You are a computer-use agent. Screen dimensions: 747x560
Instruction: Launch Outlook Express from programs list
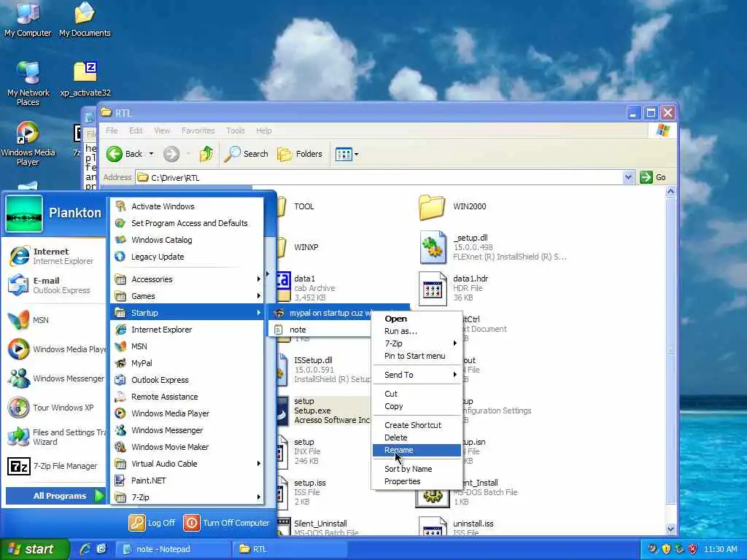click(x=187, y=379)
